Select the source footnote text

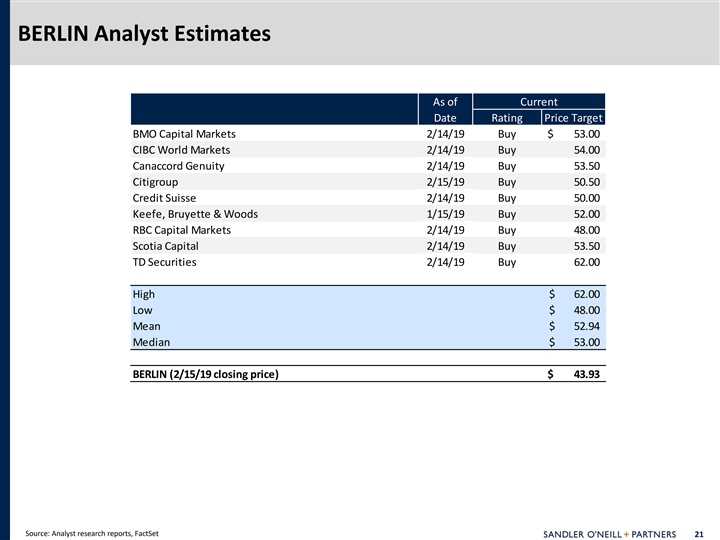click(x=92, y=532)
